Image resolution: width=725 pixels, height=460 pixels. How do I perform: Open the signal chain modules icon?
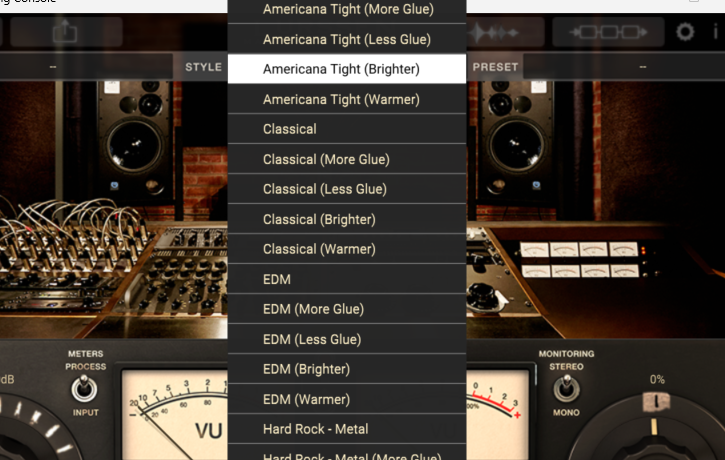(608, 32)
